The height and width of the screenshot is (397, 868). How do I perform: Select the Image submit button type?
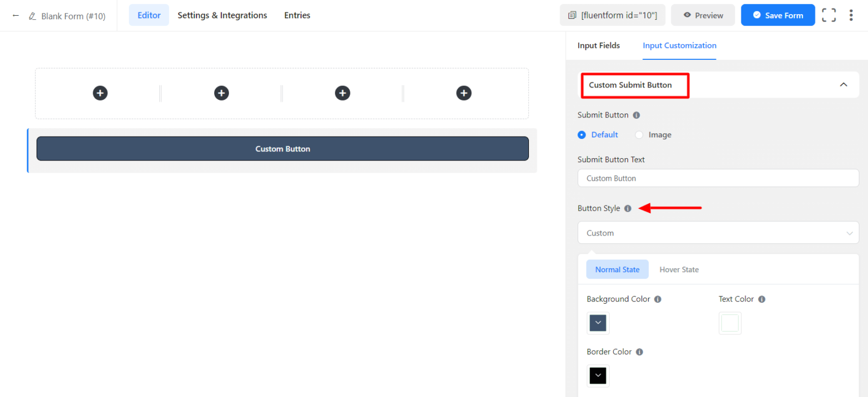click(x=639, y=134)
